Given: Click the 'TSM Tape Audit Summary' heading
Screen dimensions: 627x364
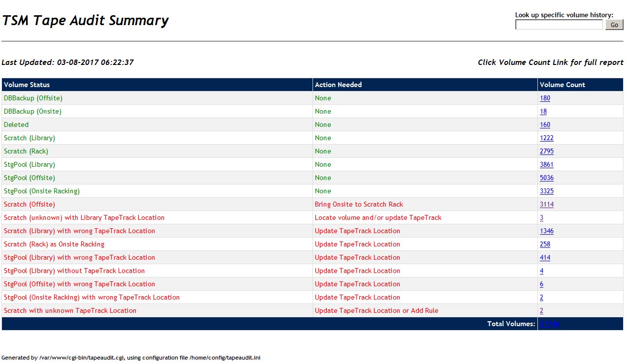Looking at the screenshot, I should tap(85, 21).
